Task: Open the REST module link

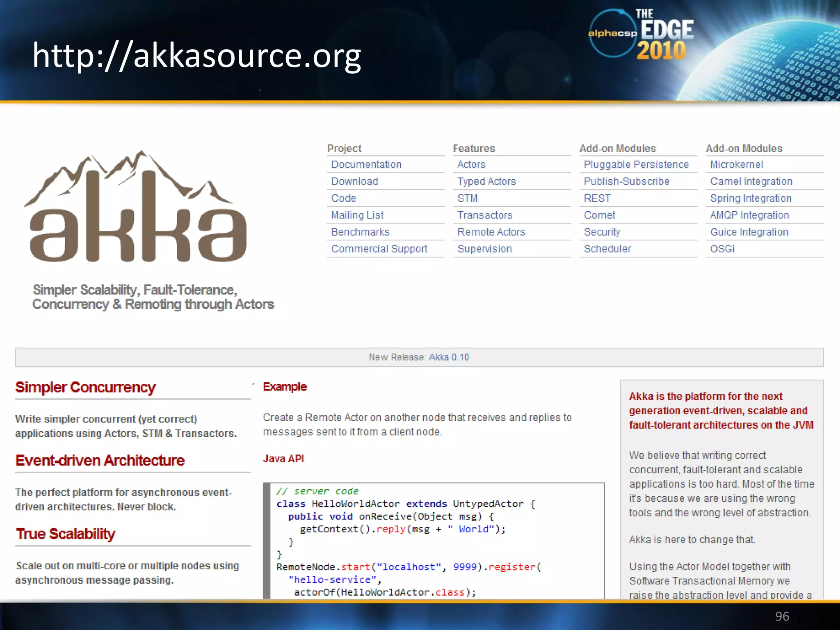Action: (x=598, y=198)
